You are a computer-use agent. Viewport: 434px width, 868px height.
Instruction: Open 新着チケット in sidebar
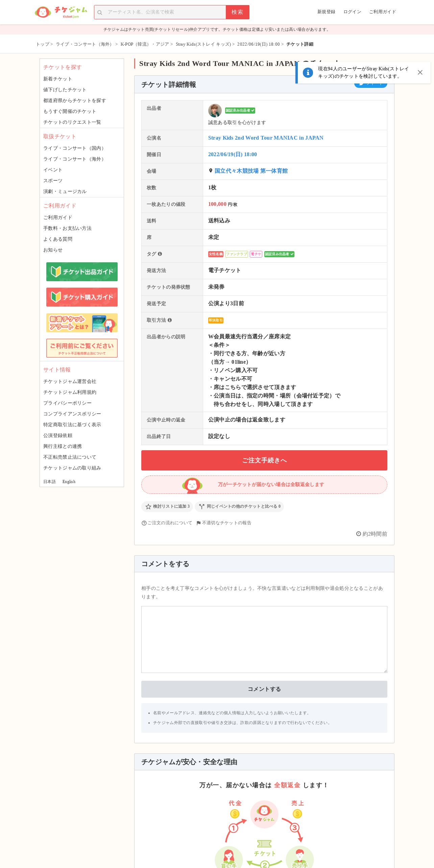(x=57, y=79)
